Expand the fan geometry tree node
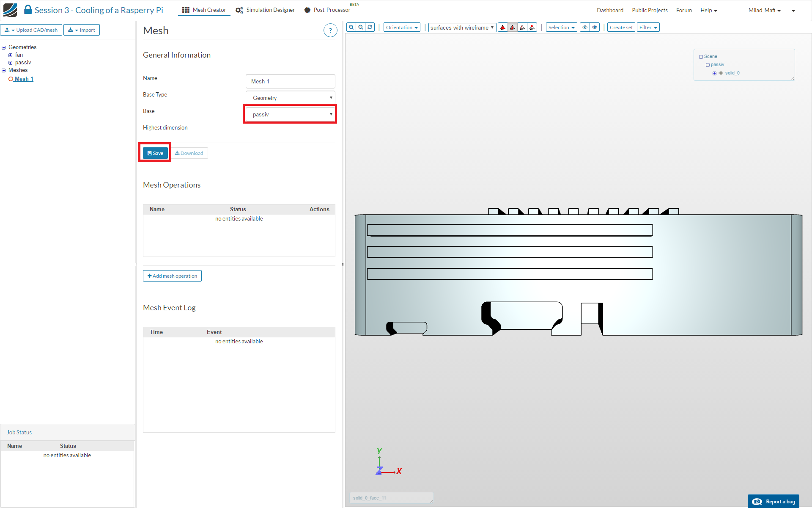The height and width of the screenshot is (508, 812). tap(11, 55)
